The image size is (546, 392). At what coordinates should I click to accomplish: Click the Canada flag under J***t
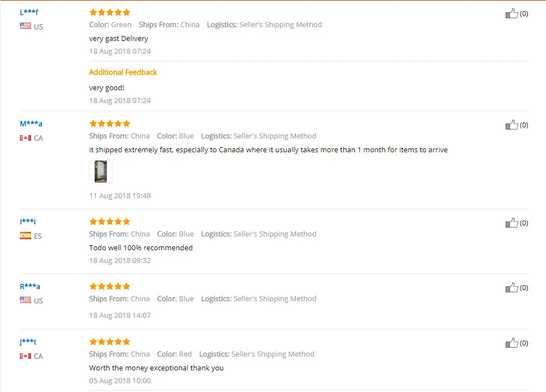(x=25, y=356)
